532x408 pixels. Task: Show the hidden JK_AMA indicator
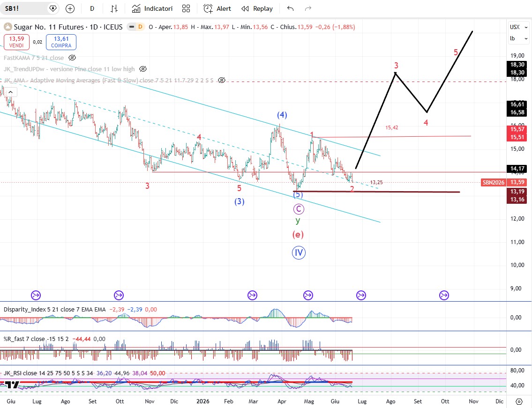[x=222, y=80]
